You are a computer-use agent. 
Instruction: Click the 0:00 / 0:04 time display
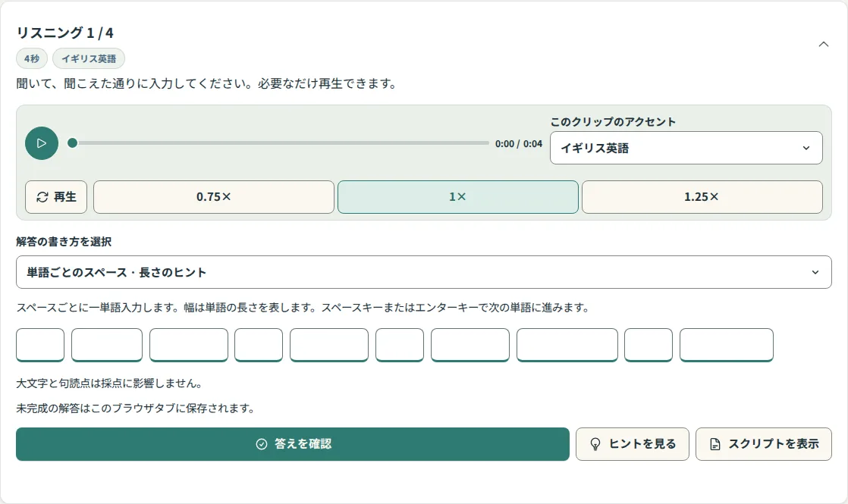point(519,144)
